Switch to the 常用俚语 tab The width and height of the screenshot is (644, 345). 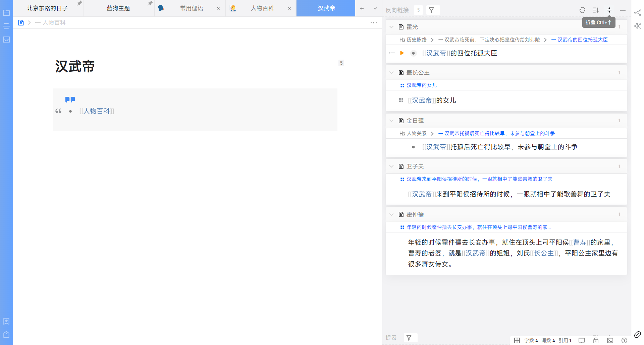click(x=192, y=8)
